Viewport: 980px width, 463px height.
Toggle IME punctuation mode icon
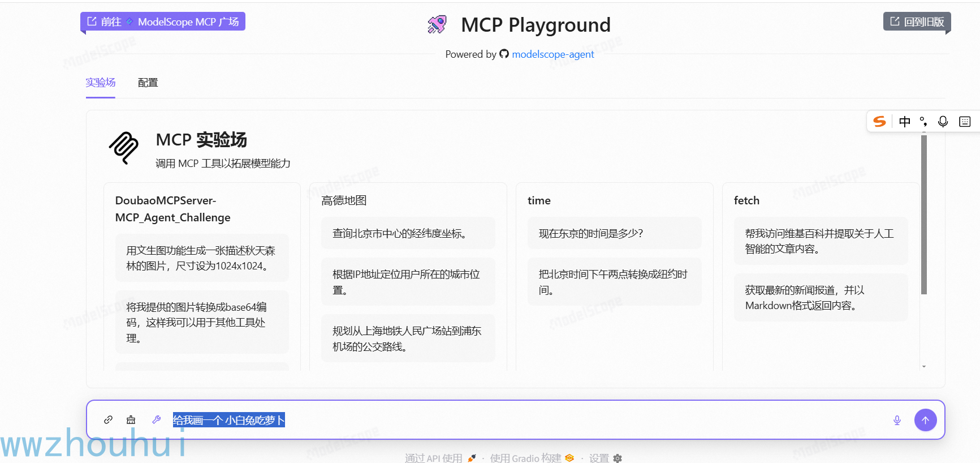pyautogui.click(x=923, y=121)
